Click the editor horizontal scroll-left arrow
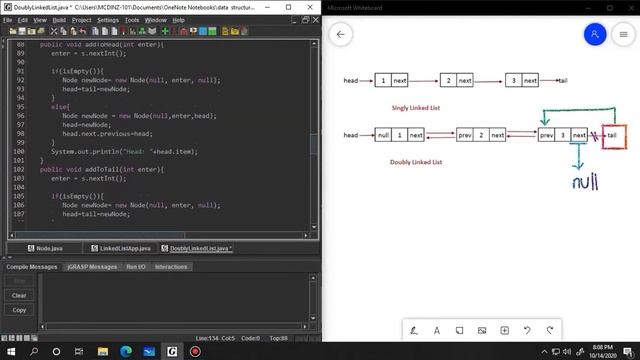Image resolution: width=640 pixels, height=360 pixels. pyautogui.click(x=11, y=235)
